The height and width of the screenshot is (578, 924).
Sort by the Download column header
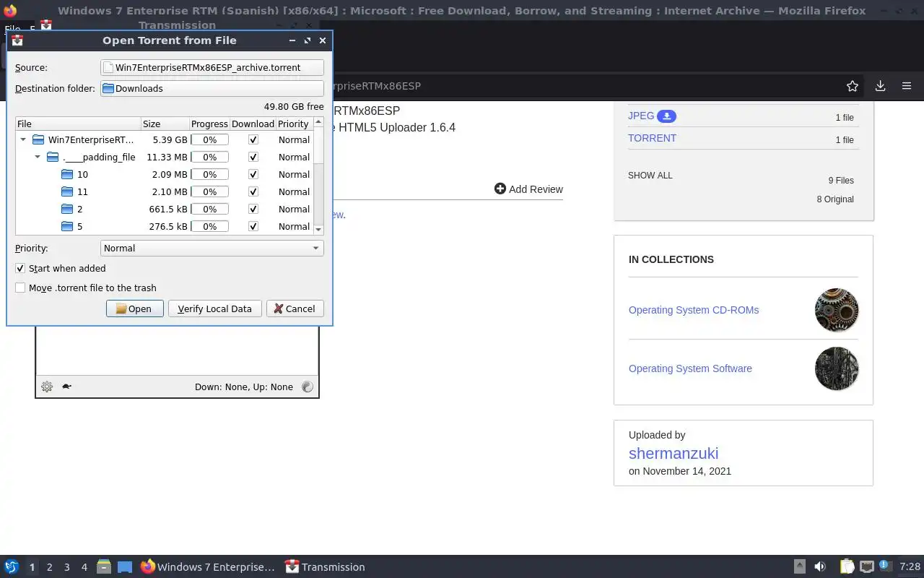253,124
